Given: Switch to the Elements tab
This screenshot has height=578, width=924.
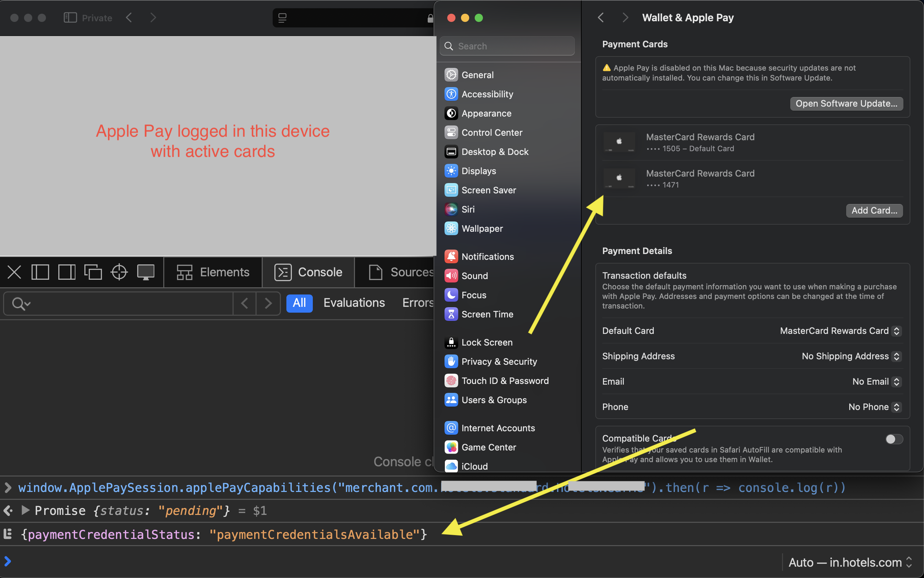Looking at the screenshot, I should tap(213, 272).
